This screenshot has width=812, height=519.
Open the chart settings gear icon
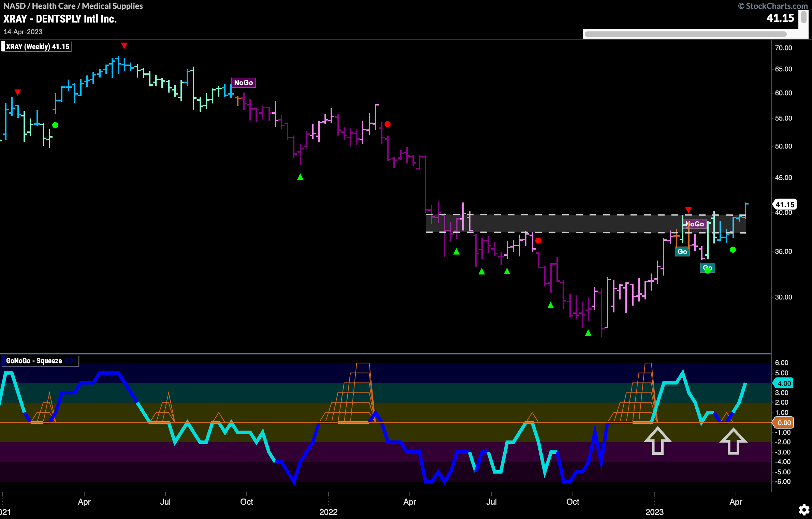tap(803, 510)
